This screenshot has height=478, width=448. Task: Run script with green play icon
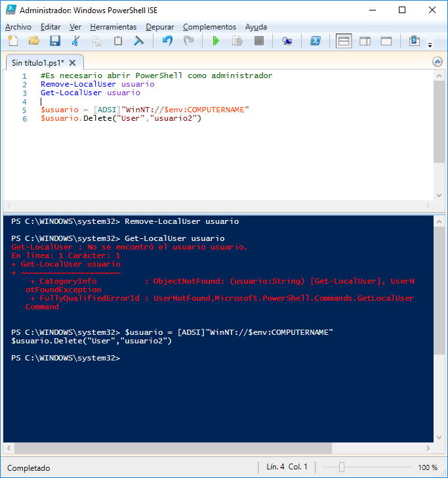(216, 41)
